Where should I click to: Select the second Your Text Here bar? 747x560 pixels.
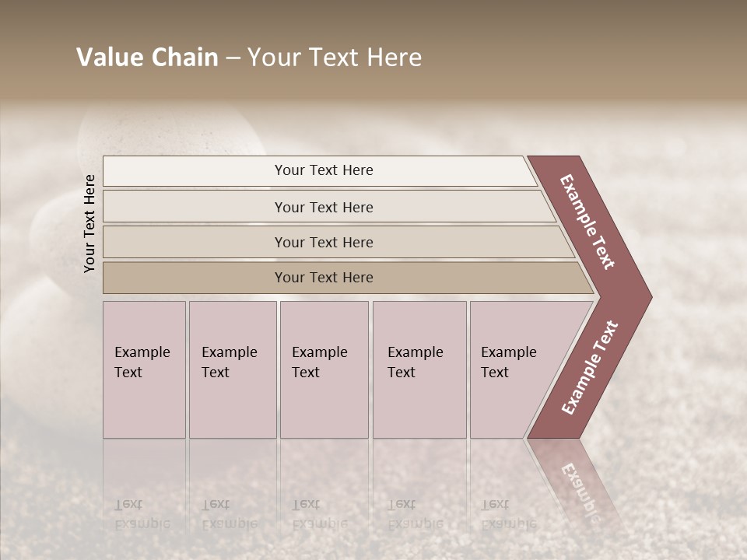(x=328, y=206)
